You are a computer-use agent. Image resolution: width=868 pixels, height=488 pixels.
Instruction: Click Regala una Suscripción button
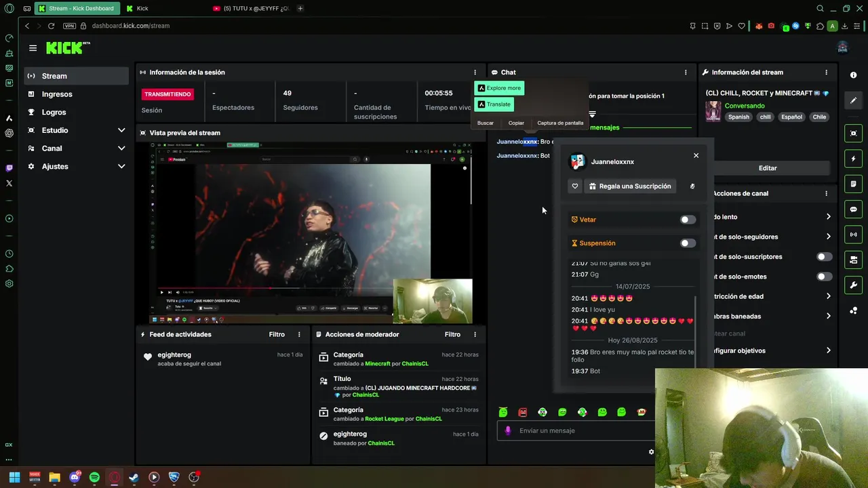(x=629, y=186)
